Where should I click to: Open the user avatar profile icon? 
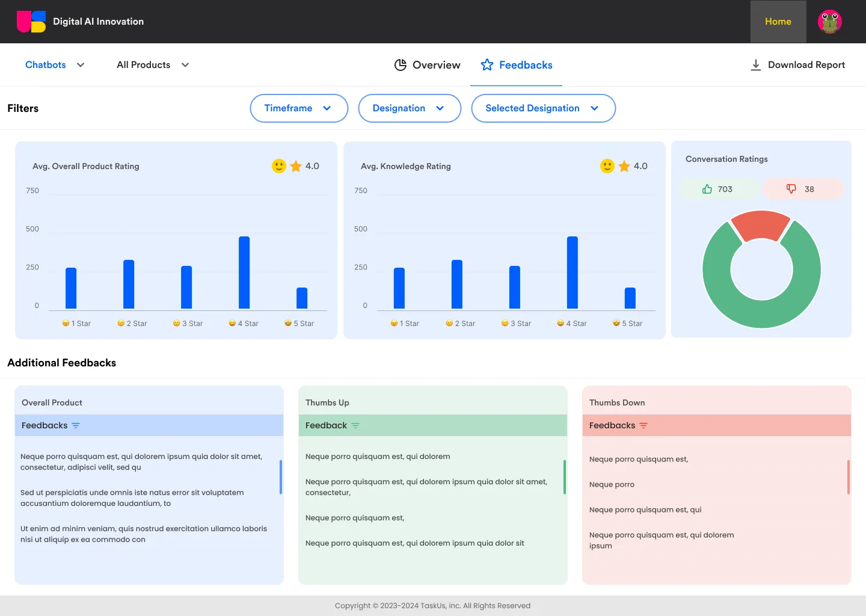(829, 22)
